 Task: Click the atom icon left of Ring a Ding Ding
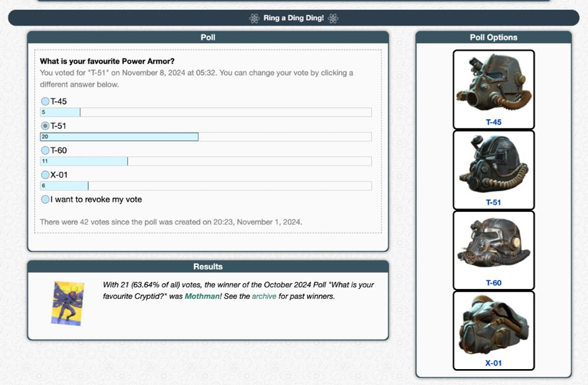click(254, 18)
